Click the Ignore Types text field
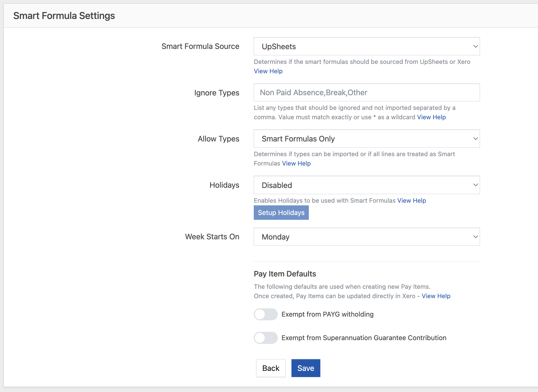 click(x=366, y=93)
